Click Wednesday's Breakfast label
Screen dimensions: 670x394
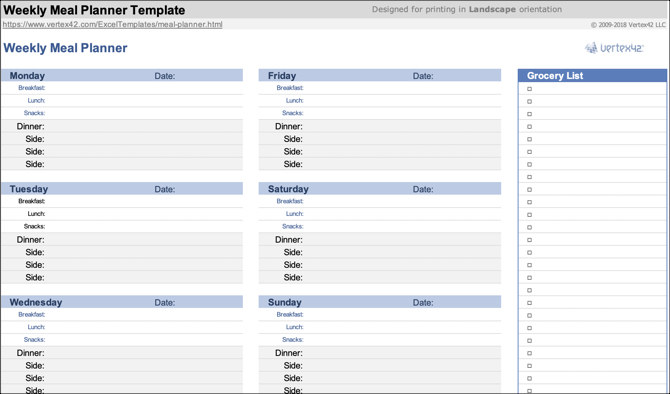pyautogui.click(x=32, y=314)
